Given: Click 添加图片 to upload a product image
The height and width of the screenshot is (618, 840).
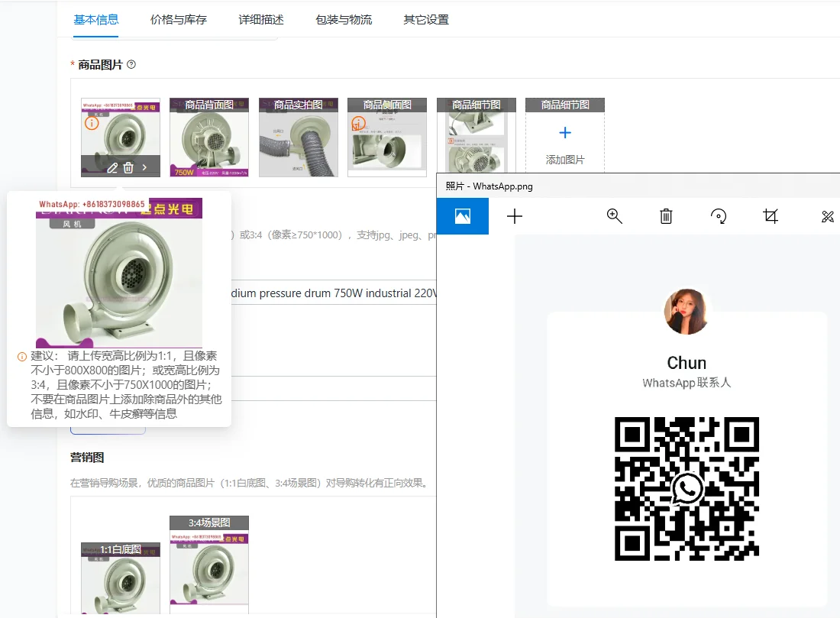Looking at the screenshot, I should [x=565, y=144].
